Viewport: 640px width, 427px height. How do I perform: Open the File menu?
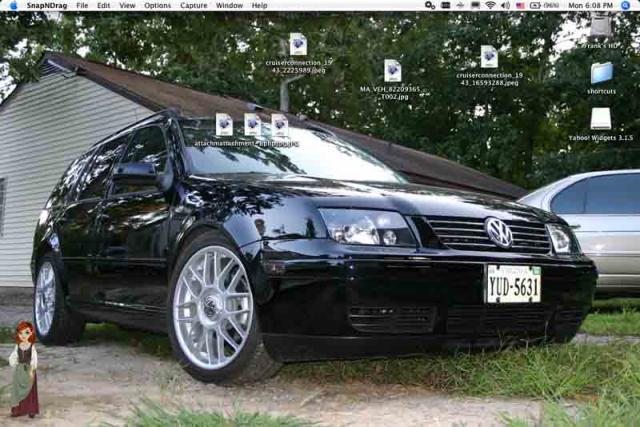tap(82, 5)
